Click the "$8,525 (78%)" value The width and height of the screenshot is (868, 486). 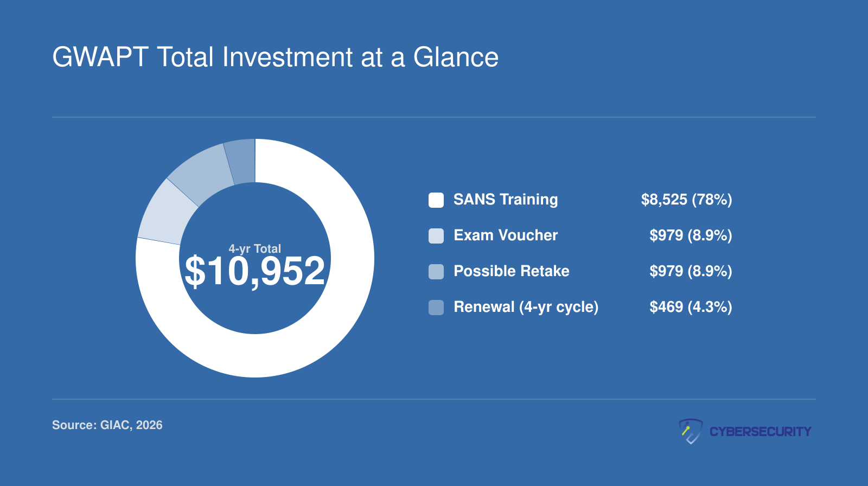(x=686, y=200)
